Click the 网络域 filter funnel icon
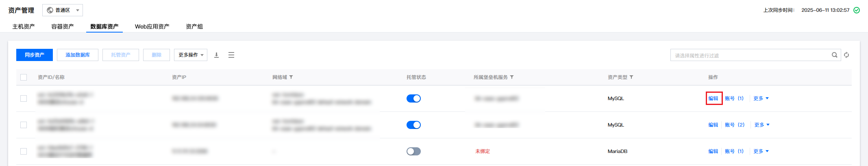The image size is (868, 166). click(291, 77)
